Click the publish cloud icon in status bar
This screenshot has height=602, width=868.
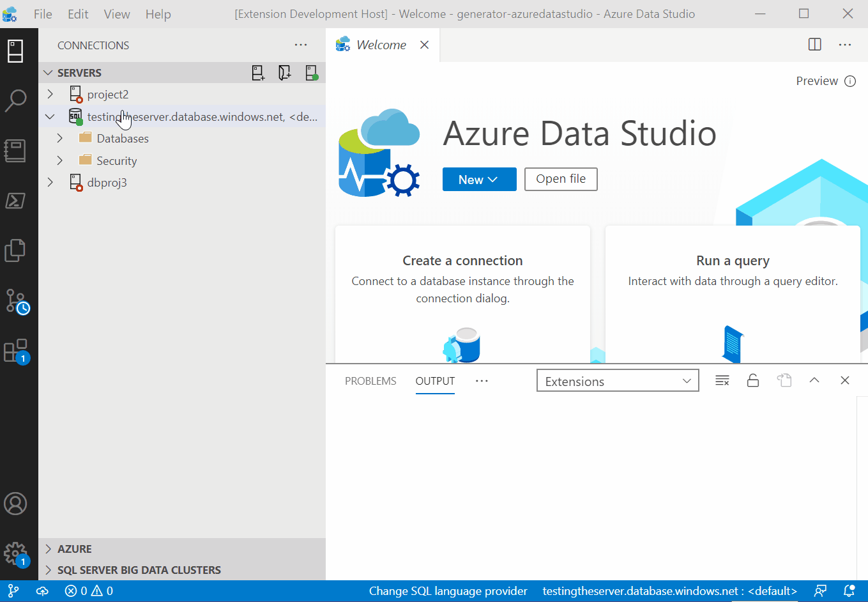coord(42,591)
